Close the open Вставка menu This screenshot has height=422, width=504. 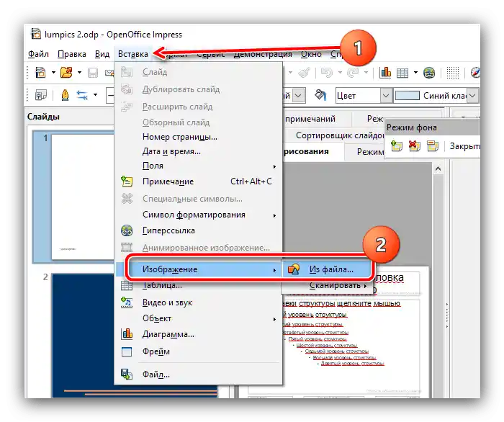(x=132, y=54)
